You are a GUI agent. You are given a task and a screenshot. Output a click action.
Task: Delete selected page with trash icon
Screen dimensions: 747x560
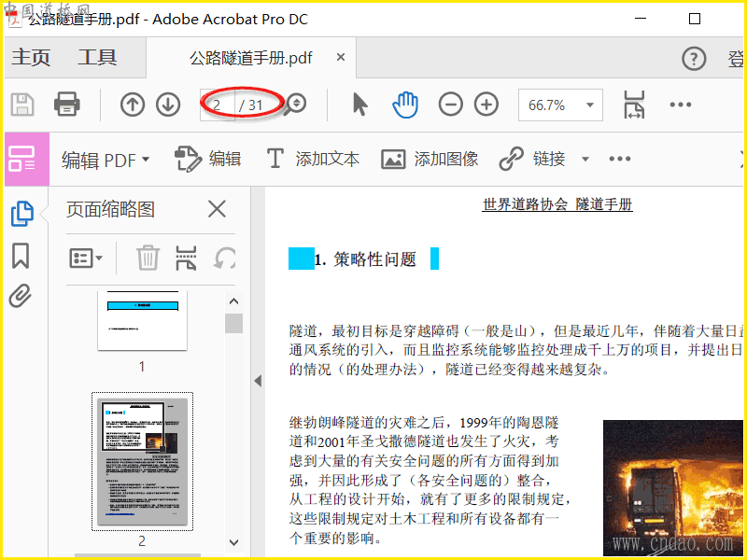coord(148,258)
